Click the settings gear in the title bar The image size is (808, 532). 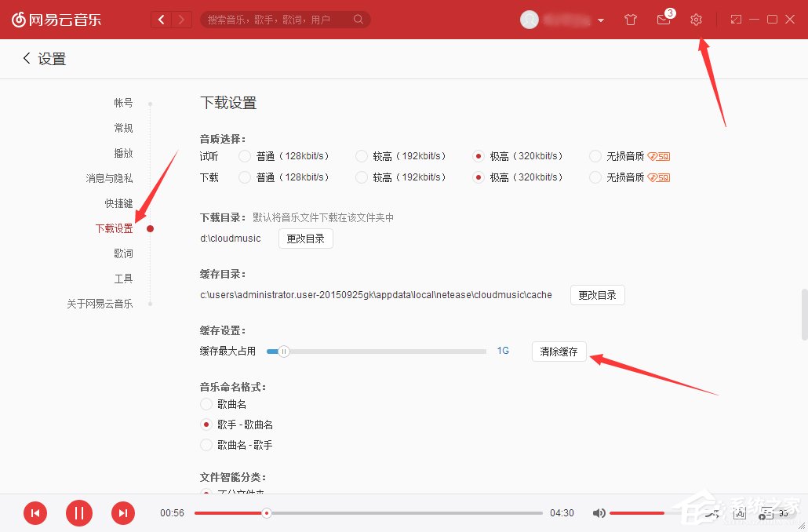click(696, 19)
